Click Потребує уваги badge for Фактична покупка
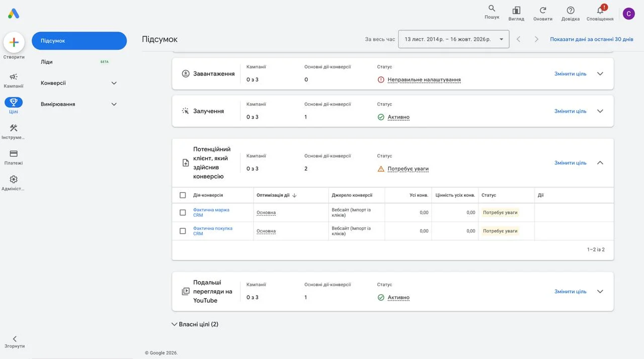644x359 pixels. (x=500, y=231)
